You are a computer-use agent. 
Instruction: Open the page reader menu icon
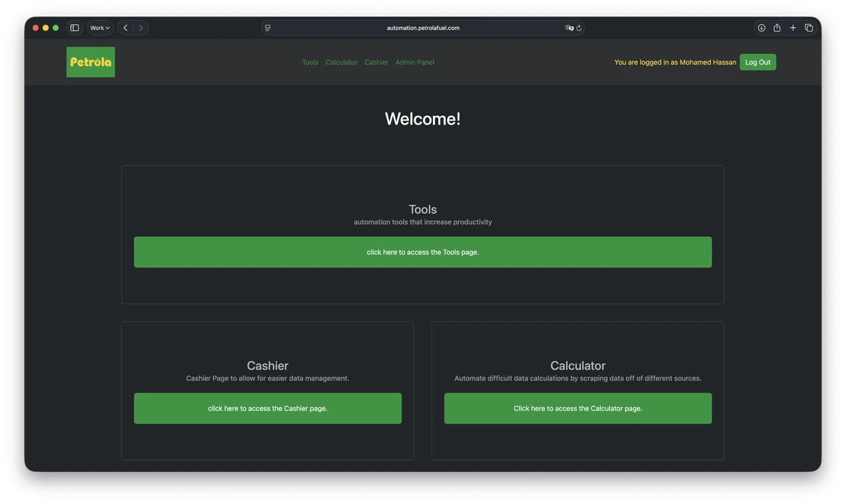tap(268, 28)
